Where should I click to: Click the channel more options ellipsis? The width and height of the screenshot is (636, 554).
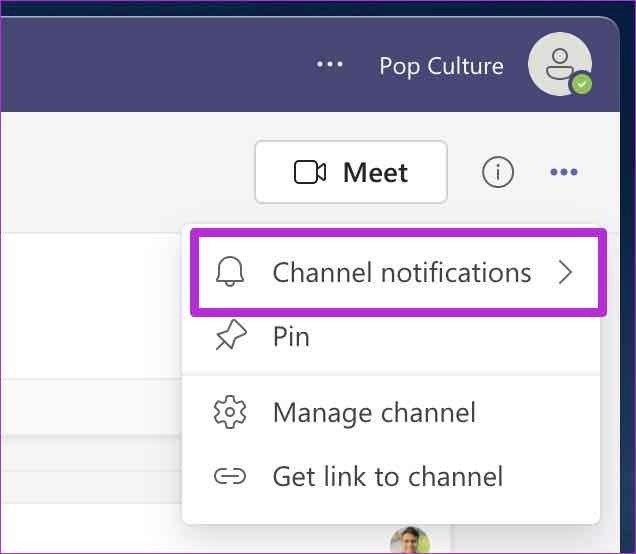[x=564, y=172]
